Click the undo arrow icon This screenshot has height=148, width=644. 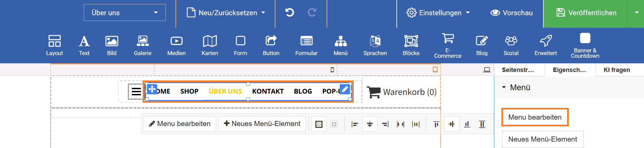290,13
